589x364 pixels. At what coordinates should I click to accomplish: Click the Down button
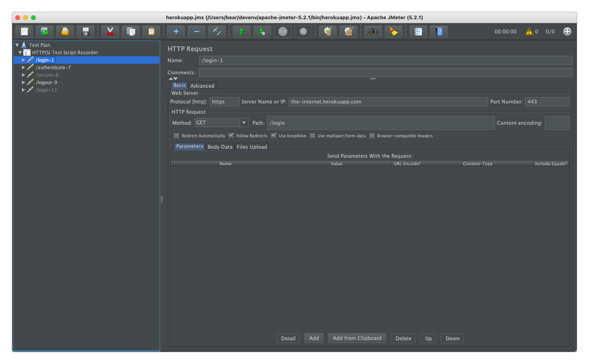[452, 338]
